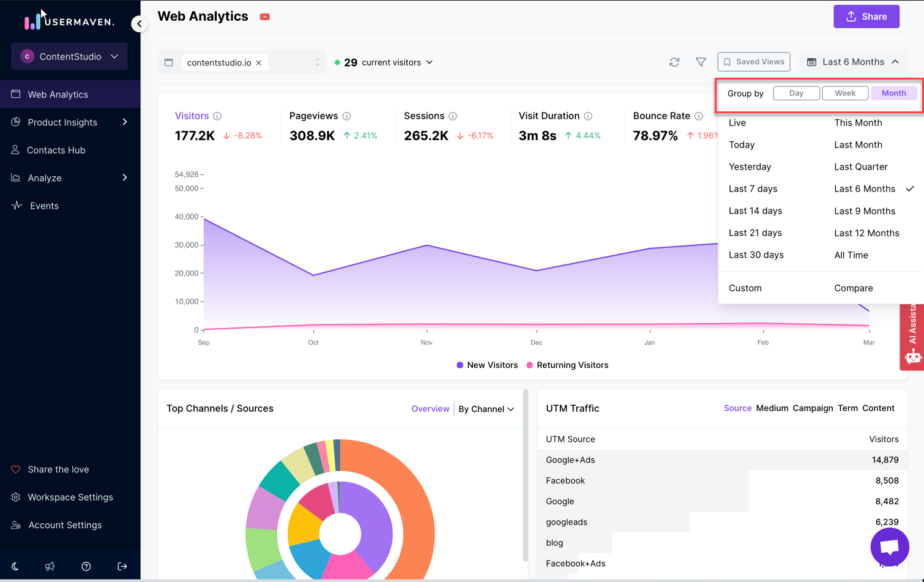Open Product Insights from the sidebar

62,122
